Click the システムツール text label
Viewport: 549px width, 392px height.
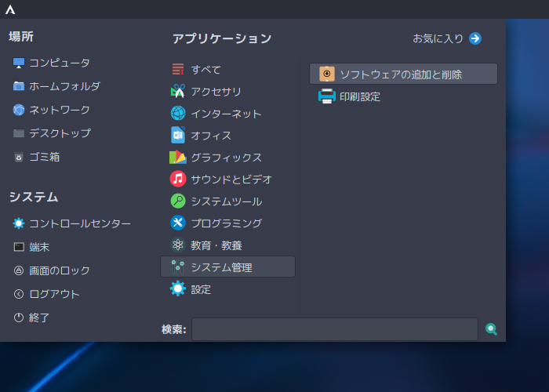tap(227, 201)
